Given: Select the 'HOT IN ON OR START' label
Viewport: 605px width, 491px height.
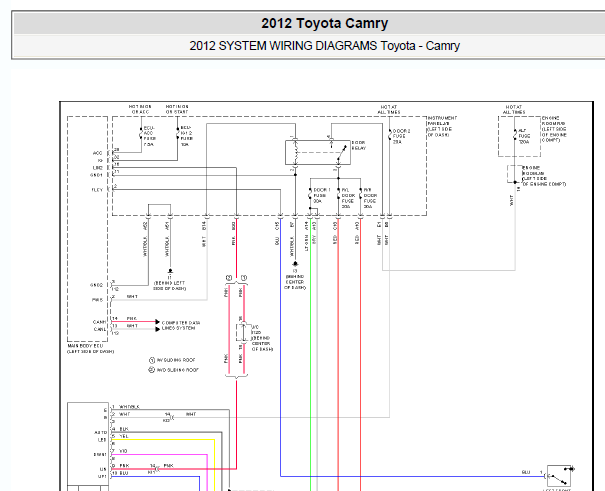Looking at the screenshot, I should (177, 109).
